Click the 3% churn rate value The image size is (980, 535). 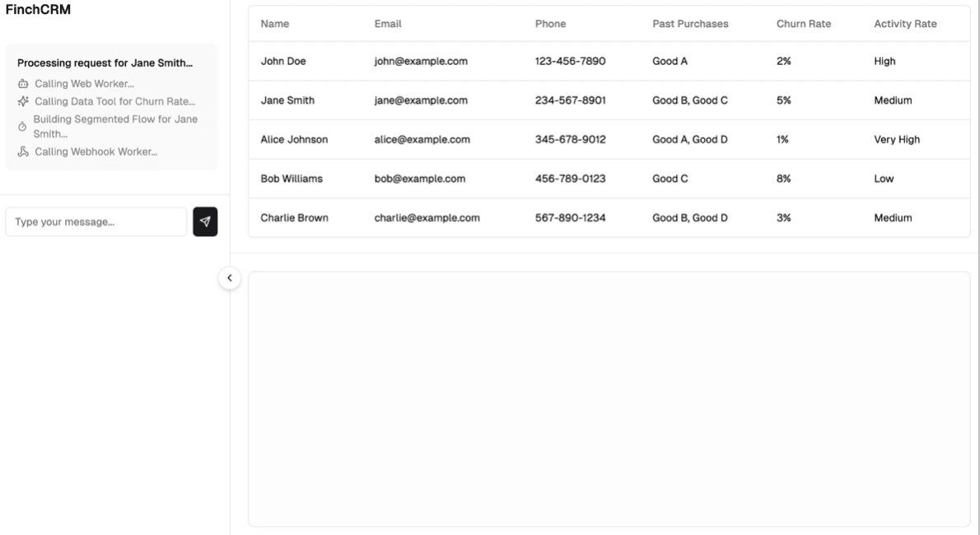[784, 218]
